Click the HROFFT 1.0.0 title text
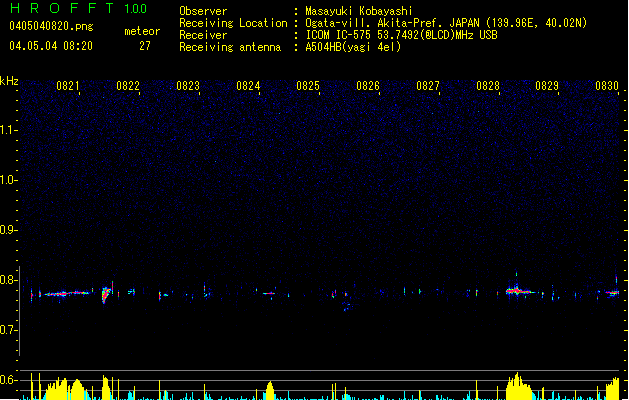629x400 pixels. pyautogui.click(x=78, y=8)
